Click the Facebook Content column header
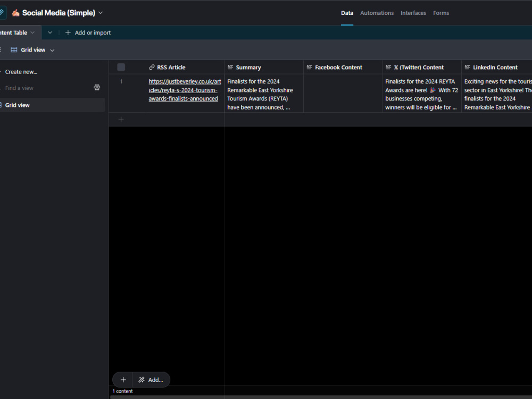The image size is (532, 399). (343, 67)
